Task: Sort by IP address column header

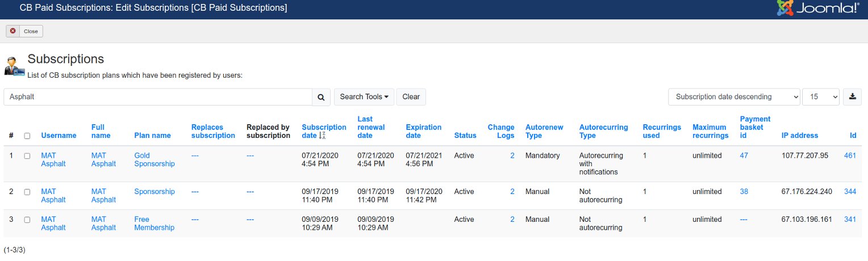Action: (800, 136)
